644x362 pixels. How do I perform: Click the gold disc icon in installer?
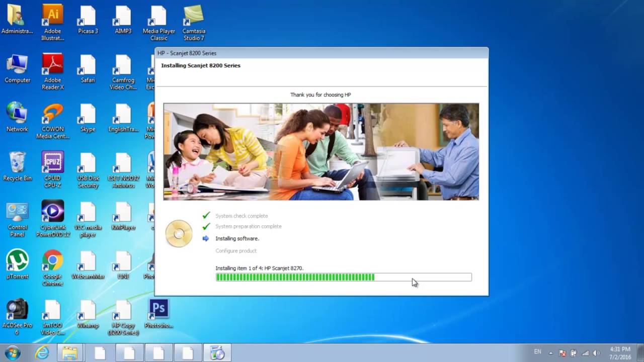tap(179, 234)
